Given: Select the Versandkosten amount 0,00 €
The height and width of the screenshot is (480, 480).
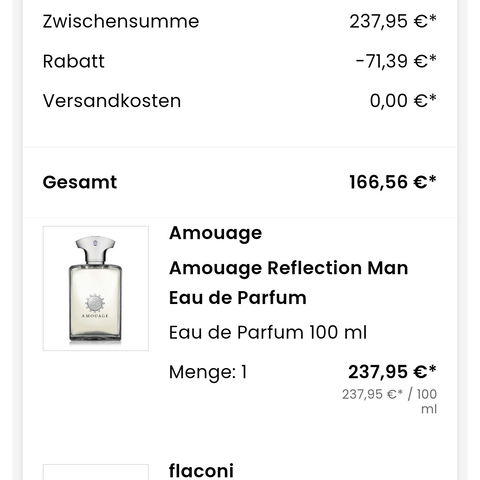Looking at the screenshot, I should coord(403,101).
